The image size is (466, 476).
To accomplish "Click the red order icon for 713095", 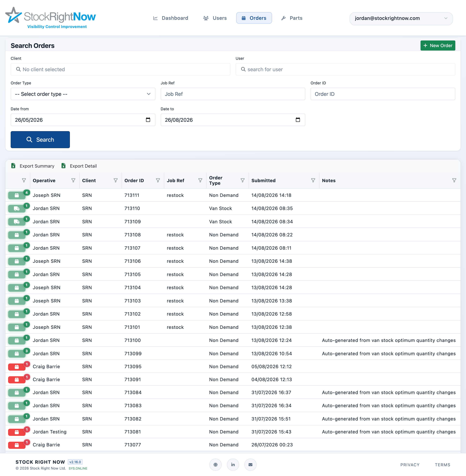I will tap(17, 367).
